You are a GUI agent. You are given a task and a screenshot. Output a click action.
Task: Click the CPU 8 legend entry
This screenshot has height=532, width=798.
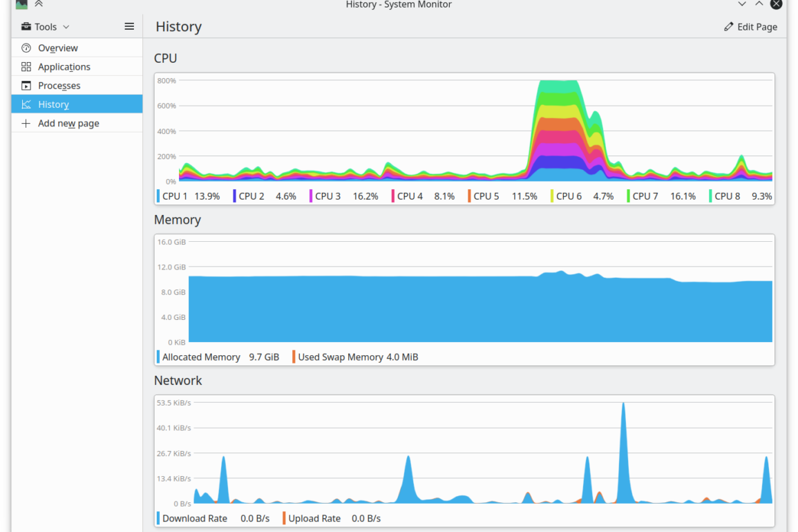pos(740,196)
